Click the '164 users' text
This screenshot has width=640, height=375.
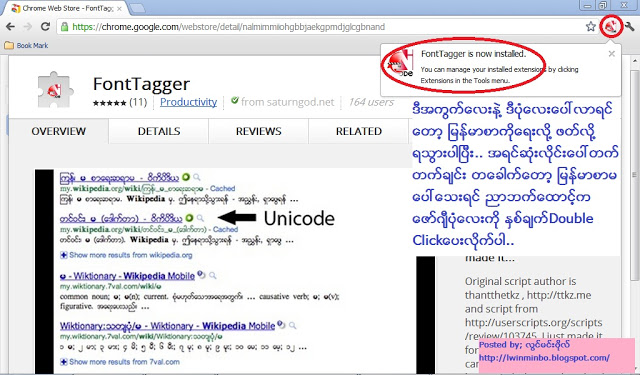pos(371,102)
